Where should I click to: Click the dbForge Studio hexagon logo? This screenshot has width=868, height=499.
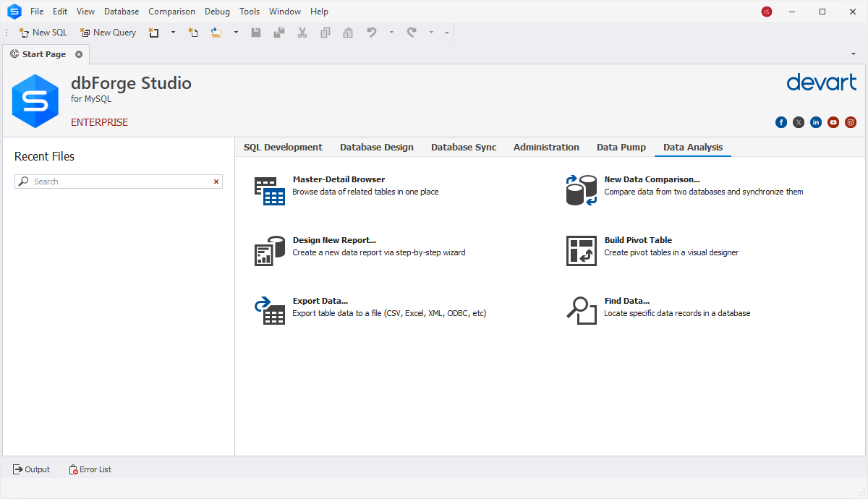pos(35,101)
